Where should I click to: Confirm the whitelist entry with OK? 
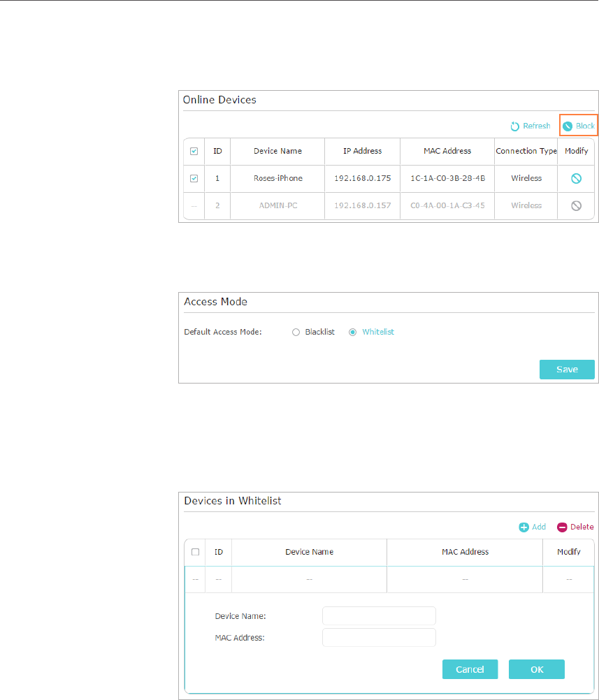[536, 669]
